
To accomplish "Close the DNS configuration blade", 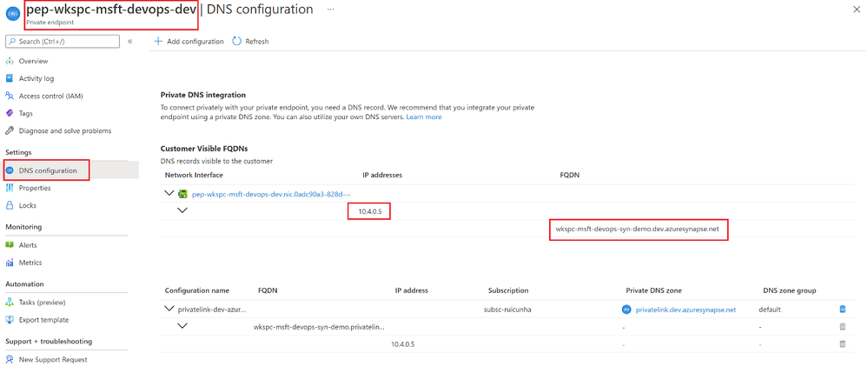I will tap(857, 10).
